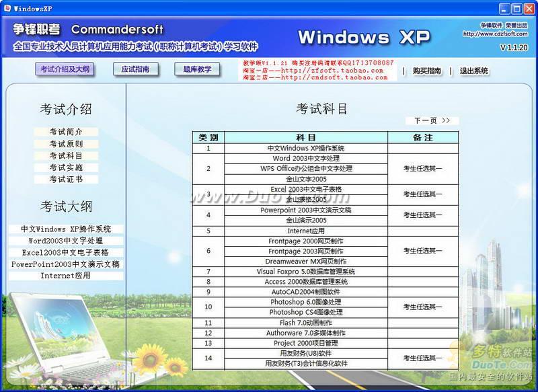The height and width of the screenshot is (392, 538).
Task: Open PowerPoint2003中文演示文稿 syllabus
Action: coord(66,264)
